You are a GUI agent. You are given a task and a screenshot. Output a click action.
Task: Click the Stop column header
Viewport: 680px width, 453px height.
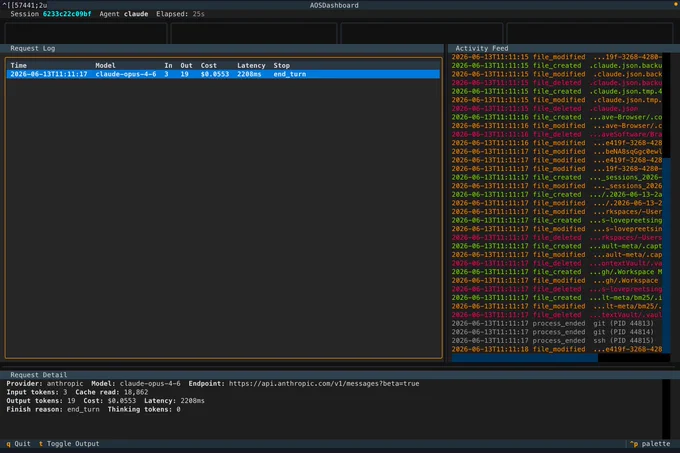pyautogui.click(x=281, y=65)
